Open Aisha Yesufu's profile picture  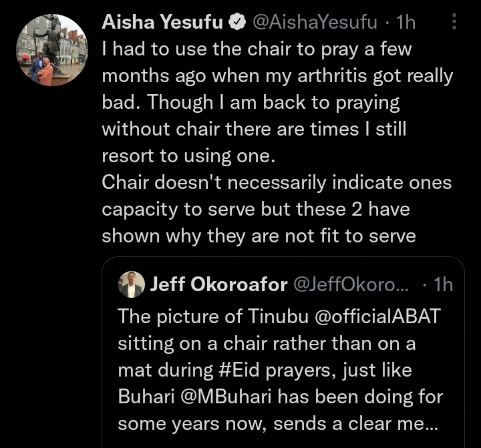click(x=52, y=50)
